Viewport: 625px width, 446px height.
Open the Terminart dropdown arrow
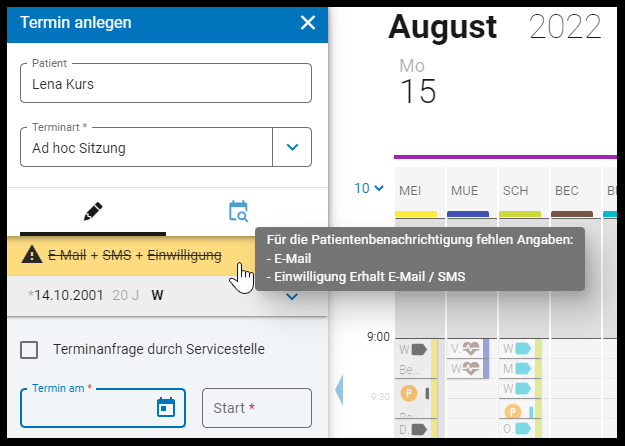[x=292, y=147]
